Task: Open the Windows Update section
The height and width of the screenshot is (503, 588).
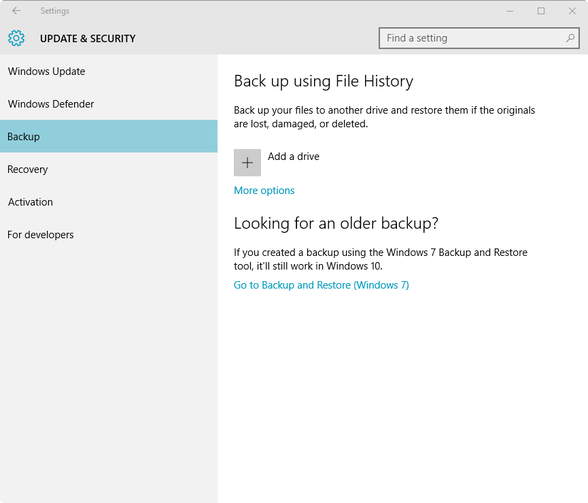Action: tap(109, 71)
